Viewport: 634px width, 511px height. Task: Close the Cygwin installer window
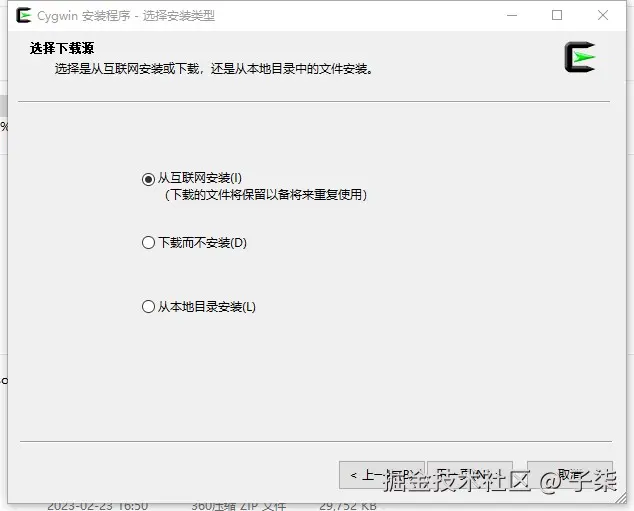coord(603,15)
